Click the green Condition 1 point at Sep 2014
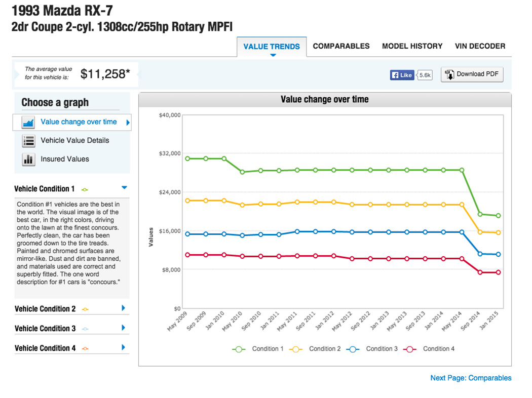Viewport: 532px width, 398px height. click(x=480, y=214)
